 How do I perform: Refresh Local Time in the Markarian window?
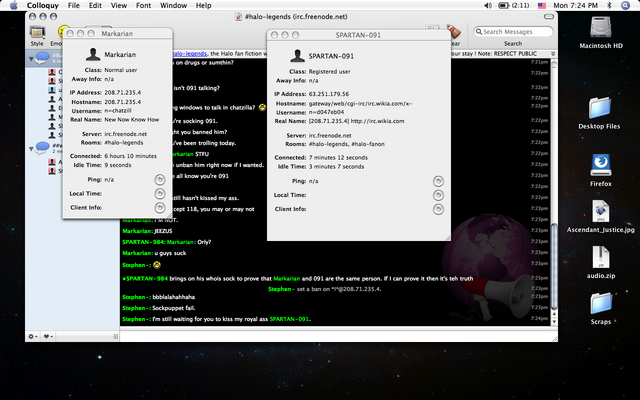(x=160, y=193)
